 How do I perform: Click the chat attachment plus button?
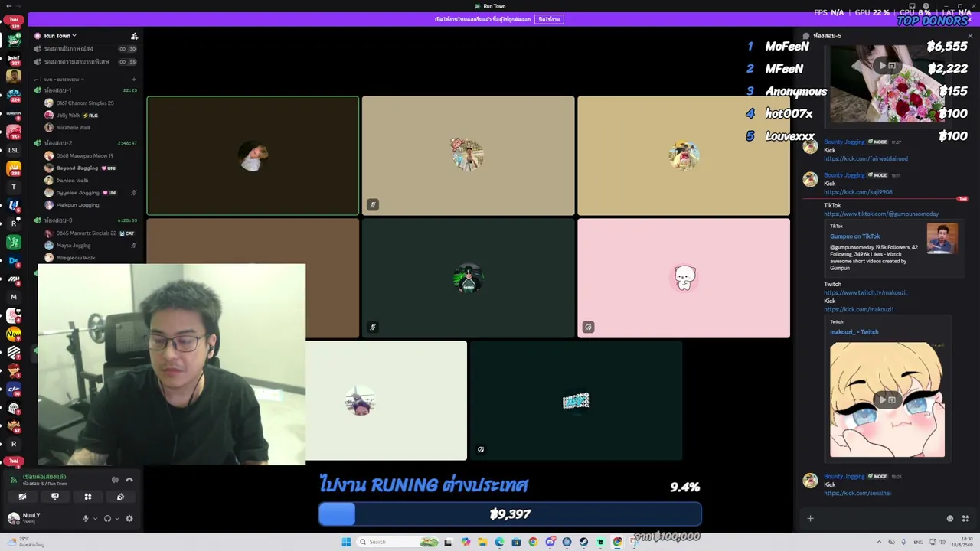click(x=810, y=518)
